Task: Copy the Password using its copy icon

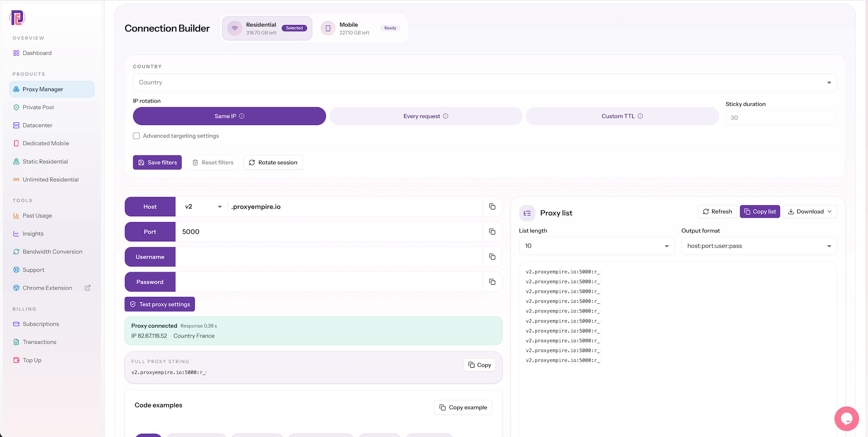Action: pos(492,282)
